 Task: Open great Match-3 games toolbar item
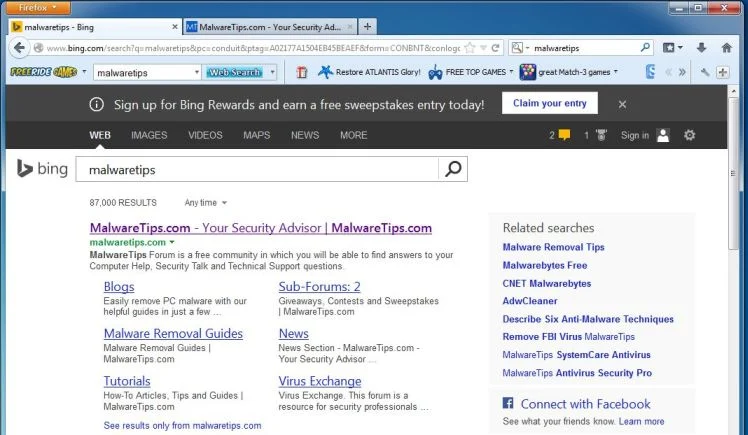(x=569, y=72)
